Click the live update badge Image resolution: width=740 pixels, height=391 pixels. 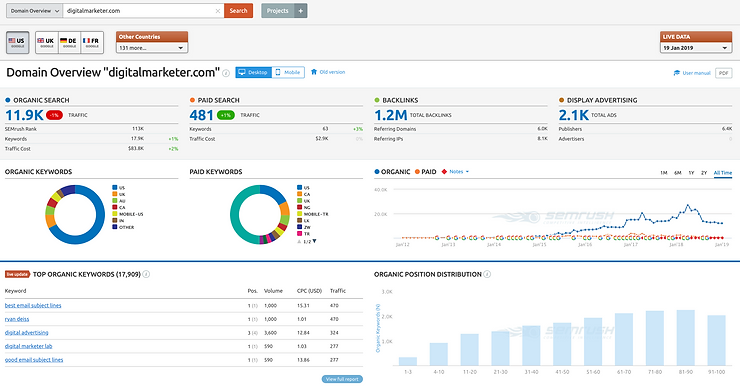17,274
